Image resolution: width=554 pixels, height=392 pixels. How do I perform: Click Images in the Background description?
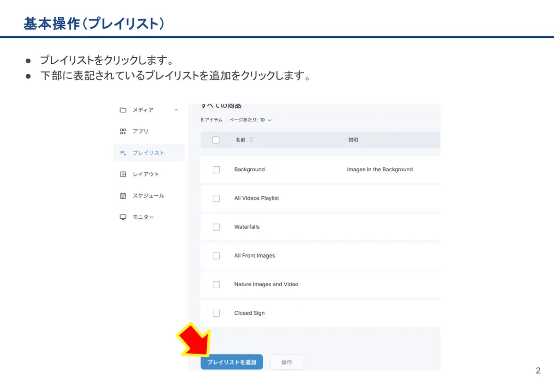[x=380, y=169]
